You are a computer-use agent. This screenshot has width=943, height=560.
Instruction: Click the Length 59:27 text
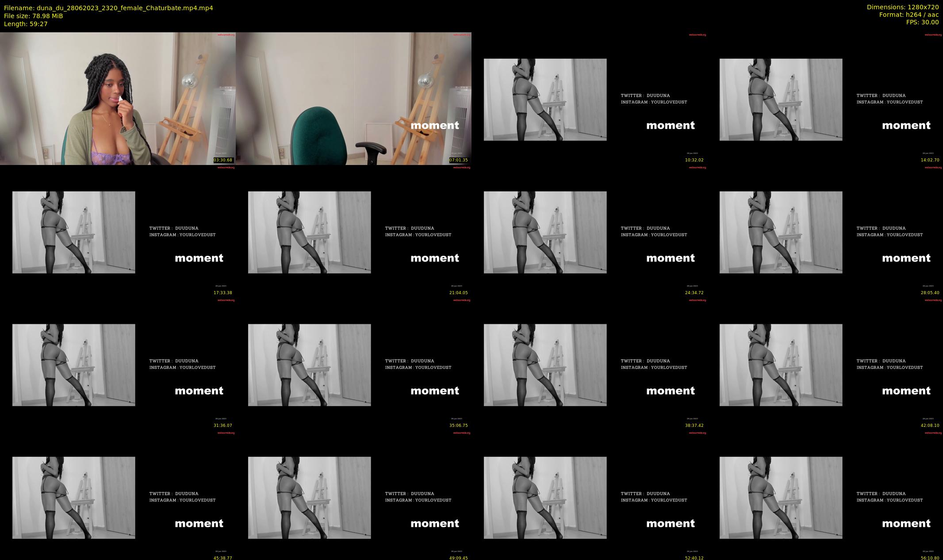tap(26, 24)
